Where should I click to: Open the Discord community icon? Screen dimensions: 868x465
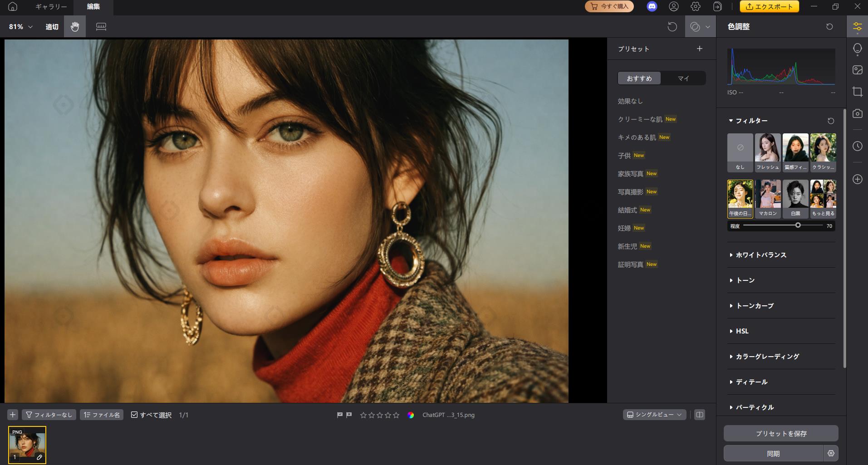pyautogui.click(x=652, y=6)
